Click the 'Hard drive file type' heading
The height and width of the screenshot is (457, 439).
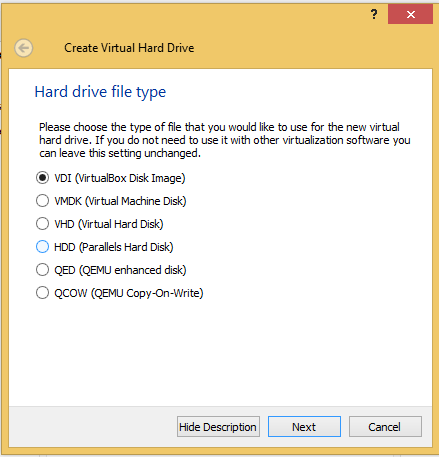[100, 92]
